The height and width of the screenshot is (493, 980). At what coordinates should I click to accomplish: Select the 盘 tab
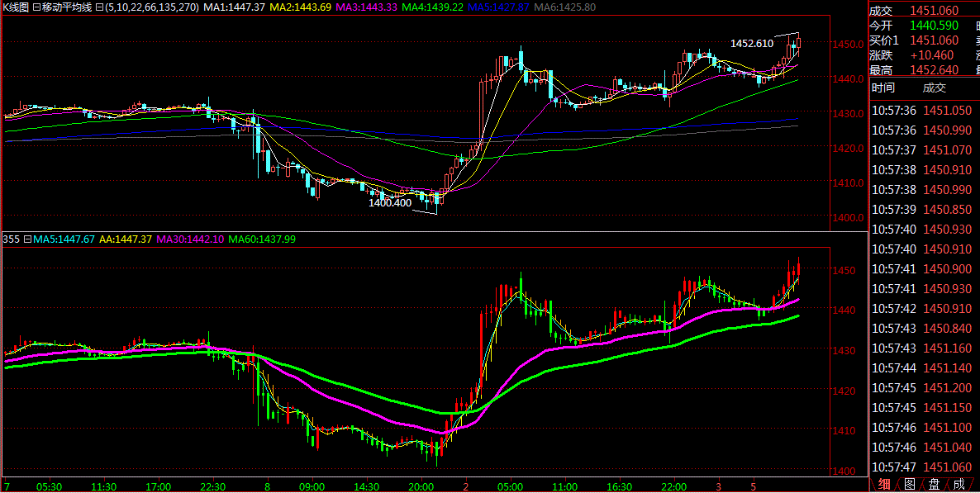tap(934, 484)
